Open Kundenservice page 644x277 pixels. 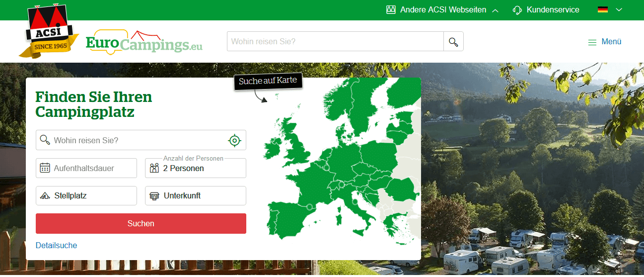pos(546,10)
